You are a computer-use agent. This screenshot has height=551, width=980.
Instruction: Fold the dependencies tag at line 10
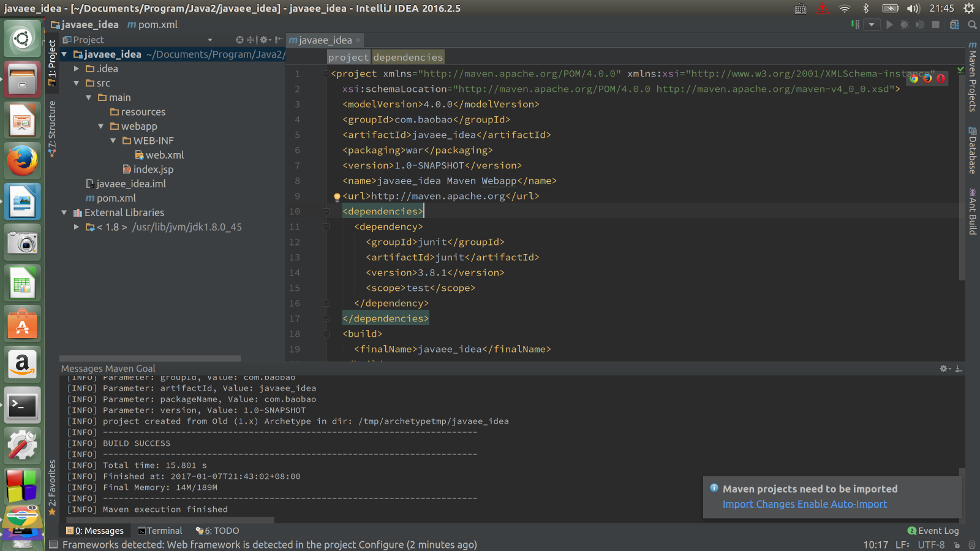point(326,211)
